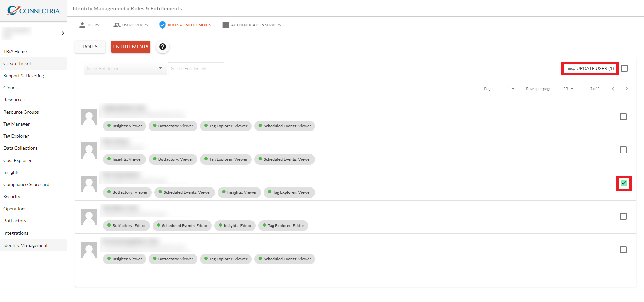644x302 pixels.
Task: Click the Connectria logo
Action: tap(34, 11)
